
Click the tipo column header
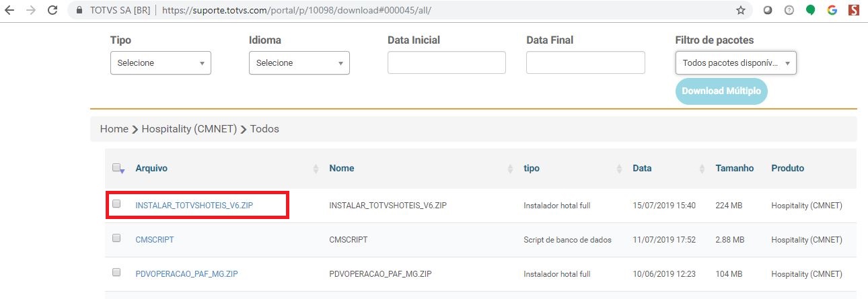(x=532, y=168)
